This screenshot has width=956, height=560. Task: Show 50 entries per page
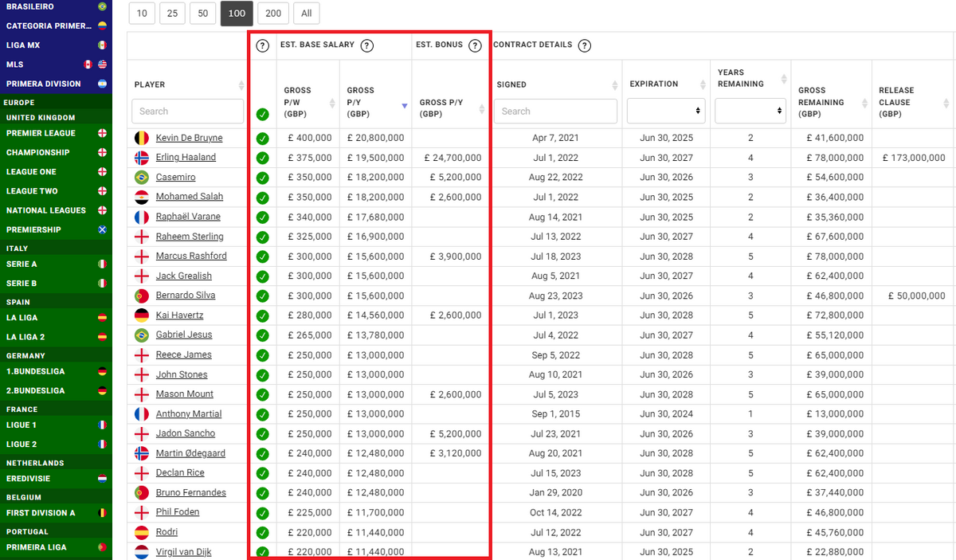202,14
